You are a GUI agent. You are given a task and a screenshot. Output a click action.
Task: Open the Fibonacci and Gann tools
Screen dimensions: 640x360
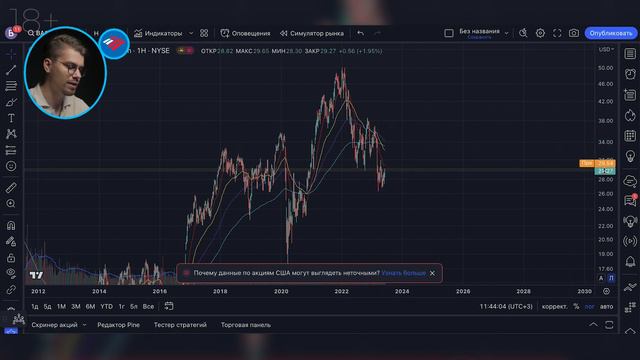[11, 86]
